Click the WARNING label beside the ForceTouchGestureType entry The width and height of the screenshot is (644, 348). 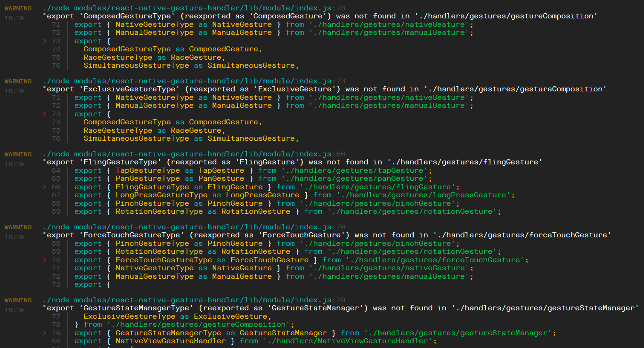point(18,227)
